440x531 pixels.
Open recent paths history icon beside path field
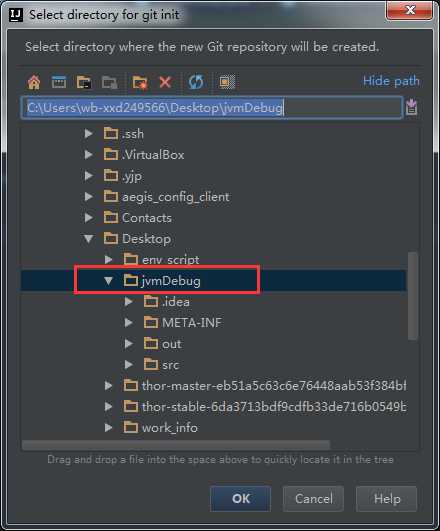[x=412, y=107]
